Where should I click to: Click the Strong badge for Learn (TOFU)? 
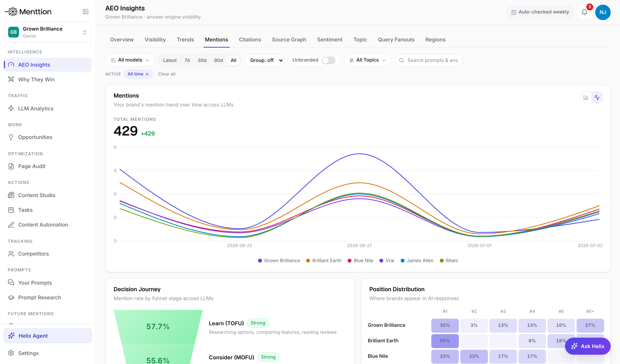(258, 323)
